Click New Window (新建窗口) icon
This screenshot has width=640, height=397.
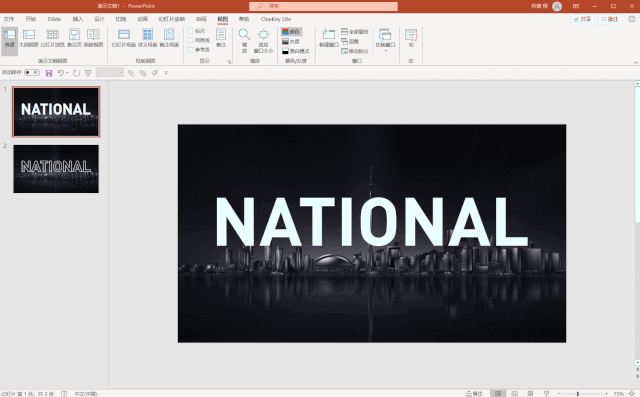click(x=329, y=38)
